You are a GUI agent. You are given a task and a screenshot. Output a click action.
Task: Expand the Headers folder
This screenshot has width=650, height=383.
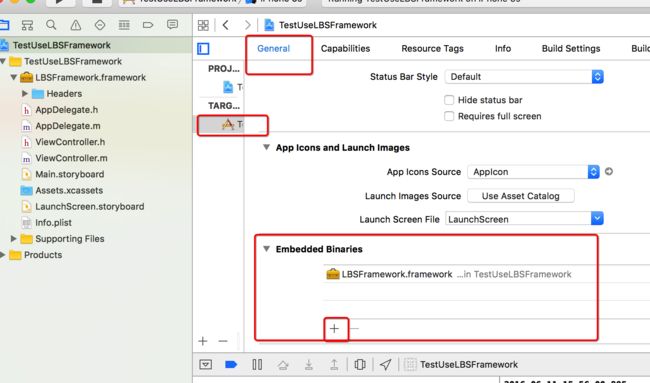[x=25, y=94]
